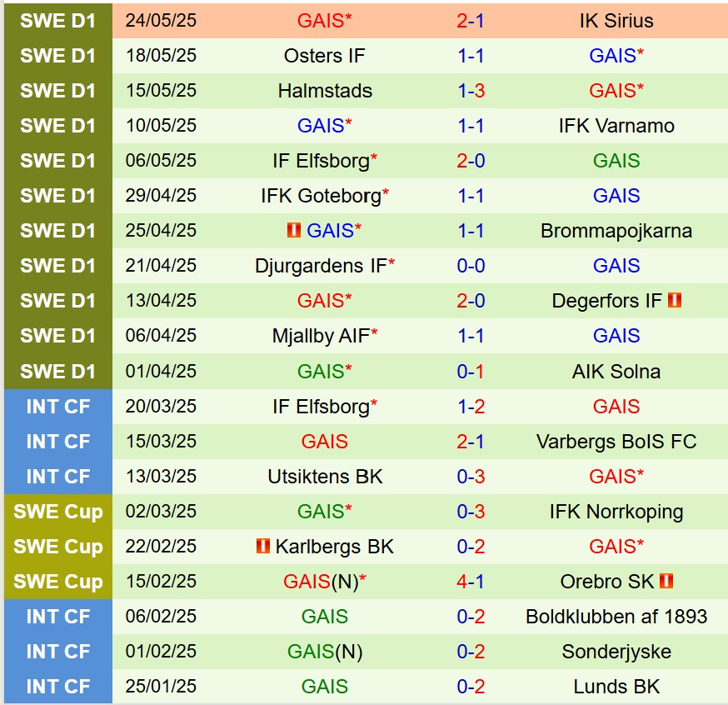The width and height of the screenshot is (728, 705).
Task: Click the red card icon before Karlbergs BK
Action: coord(263,547)
